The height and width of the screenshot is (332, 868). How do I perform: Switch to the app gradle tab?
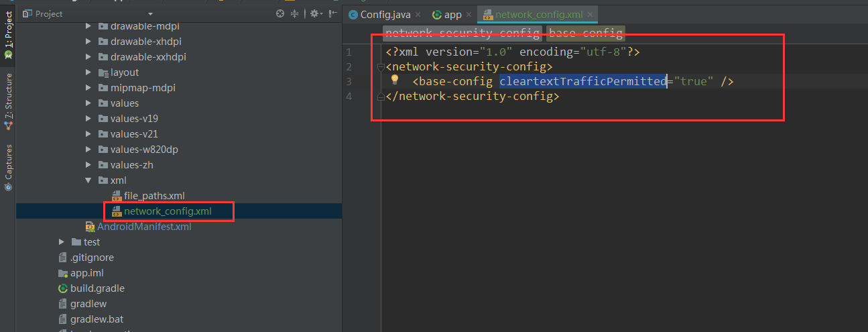[451, 14]
